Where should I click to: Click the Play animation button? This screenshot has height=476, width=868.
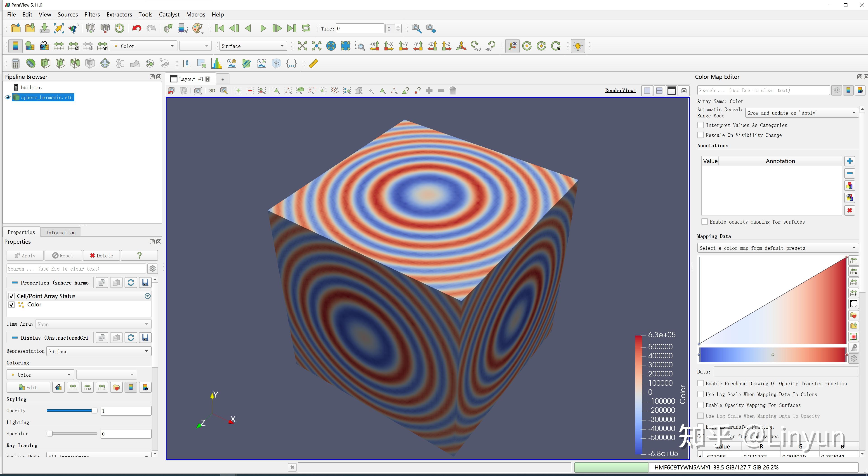click(x=263, y=28)
